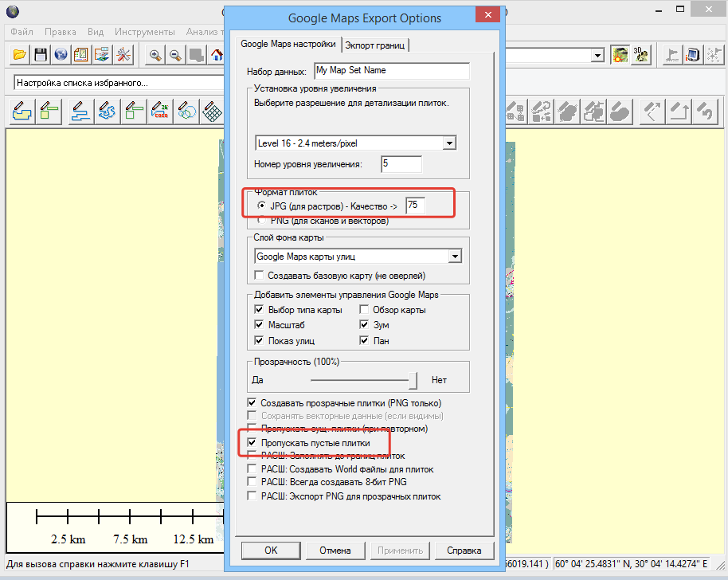728x580 pixels.
Task: Enable the Обзор карты checkbox
Action: point(364,310)
